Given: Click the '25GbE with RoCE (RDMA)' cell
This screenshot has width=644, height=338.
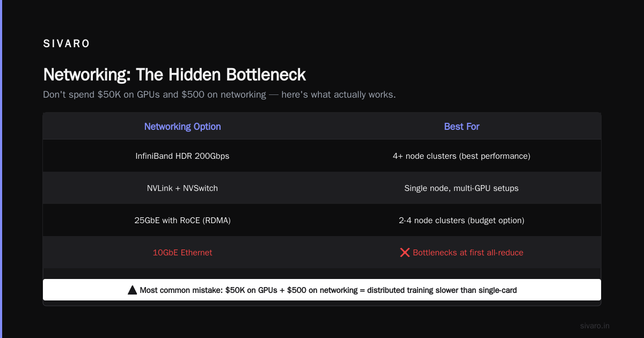Looking at the screenshot, I should pyautogui.click(x=182, y=221).
